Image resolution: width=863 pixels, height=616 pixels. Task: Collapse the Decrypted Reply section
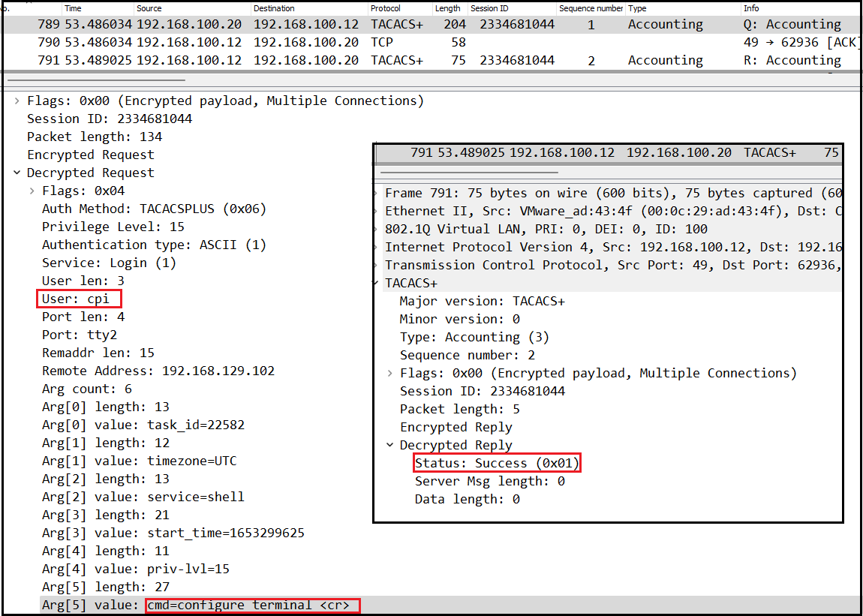(x=389, y=446)
